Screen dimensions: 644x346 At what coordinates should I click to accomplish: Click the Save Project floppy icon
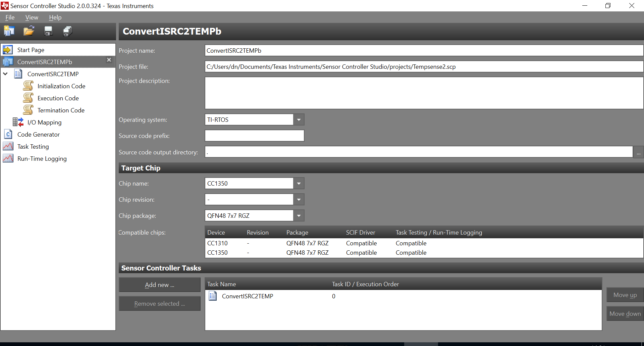(x=48, y=31)
